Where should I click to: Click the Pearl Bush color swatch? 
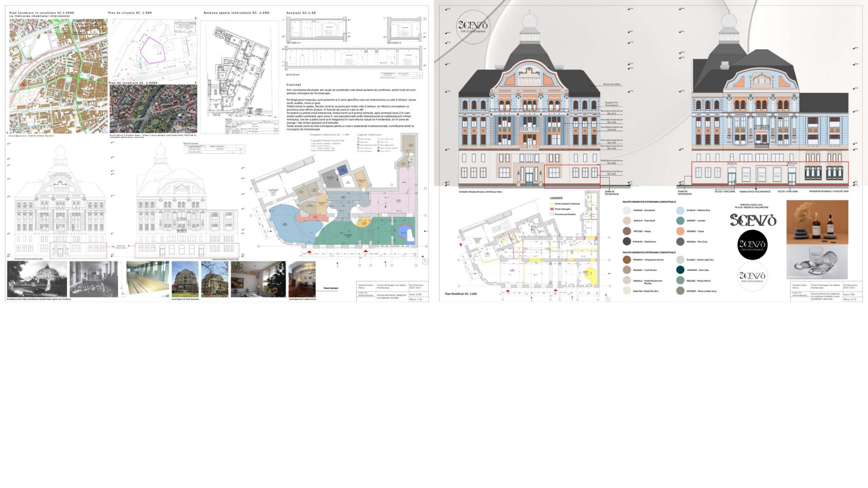pyautogui.click(x=627, y=221)
